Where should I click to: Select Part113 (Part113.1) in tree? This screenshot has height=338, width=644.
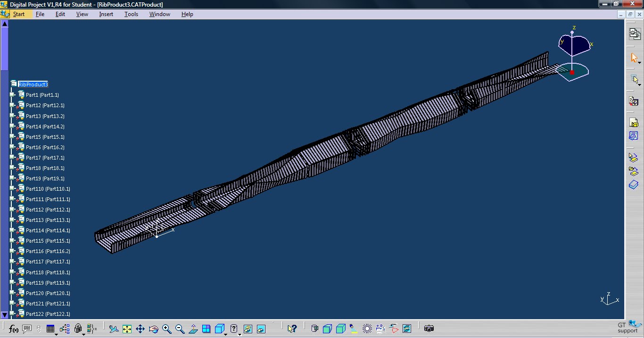[x=48, y=220]
